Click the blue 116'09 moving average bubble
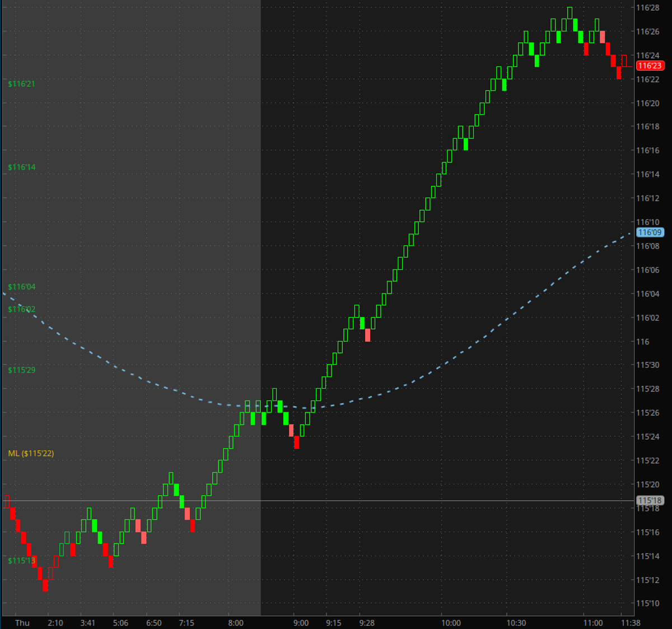This screenshot has height=629, width=672. click(x=650, y=232)
